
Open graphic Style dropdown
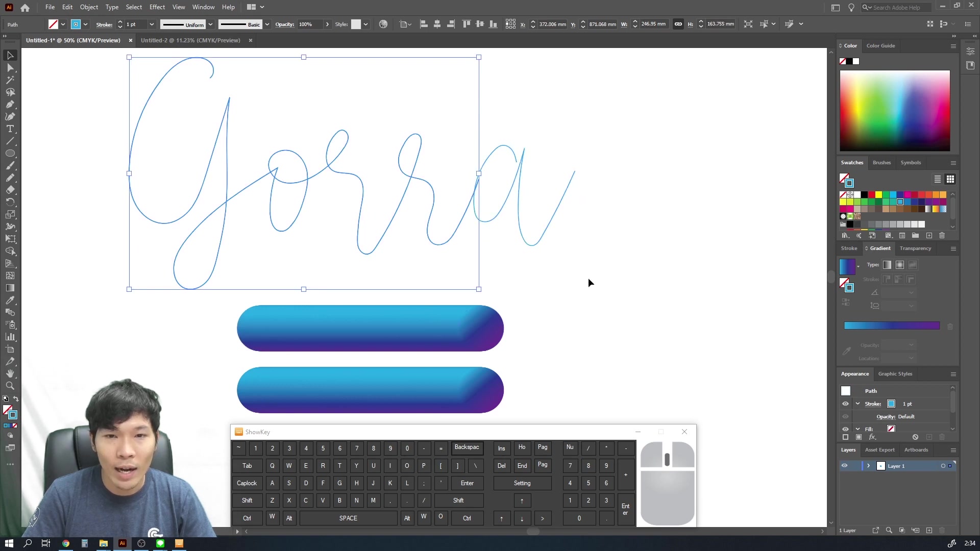pos(365,24)
